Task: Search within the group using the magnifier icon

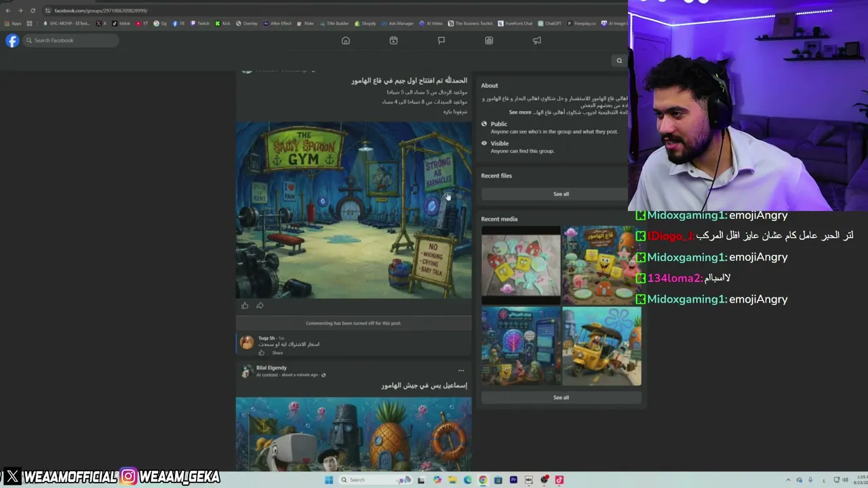Action: (619, 61)
